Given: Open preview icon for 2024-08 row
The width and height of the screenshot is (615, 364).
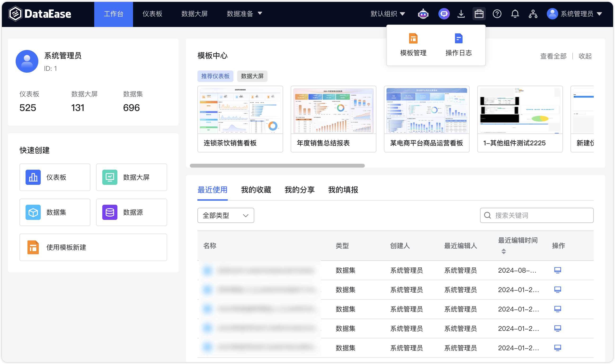Looking at the screenshot, I should click(x=557, y=270).
